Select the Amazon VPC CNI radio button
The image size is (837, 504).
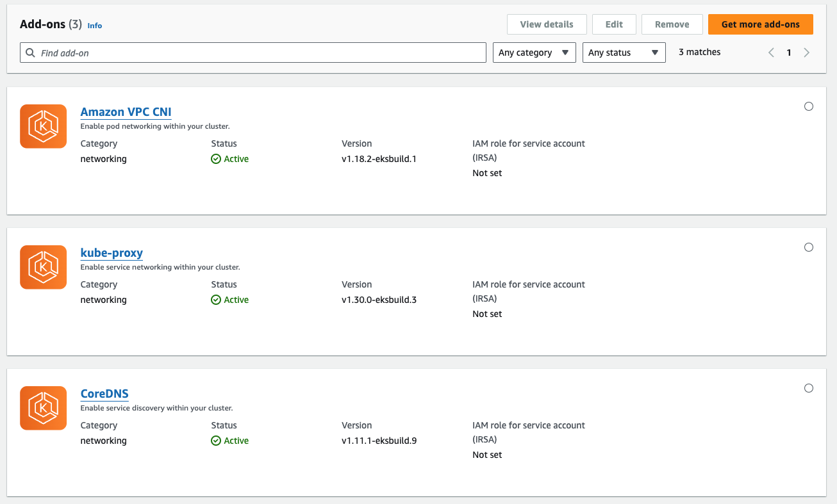click(809, 106)
